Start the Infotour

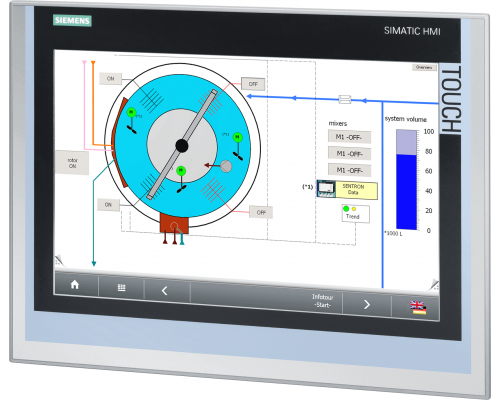tap(322, 301)
